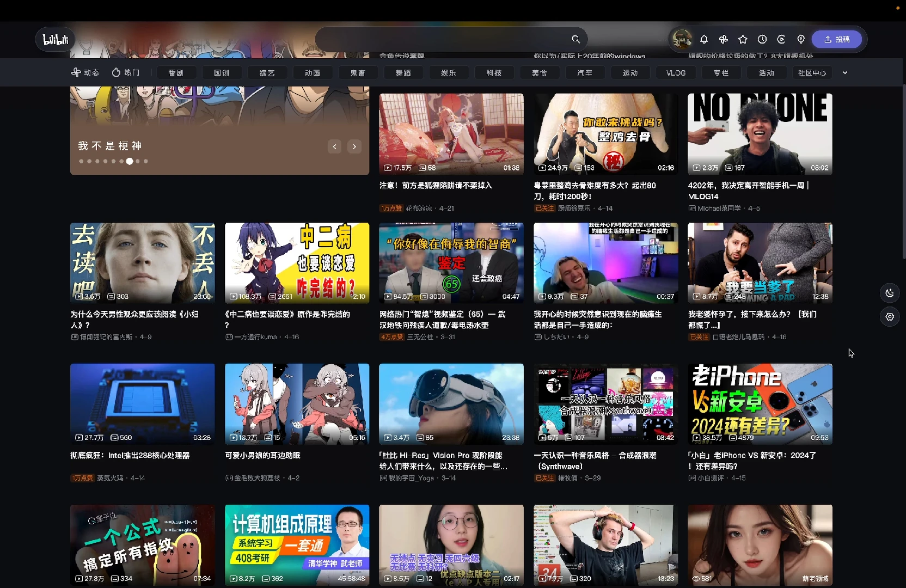Image resolution: width=906 pixels, height=588 pixels.
Task: Click the lightbulb icon in header
Action: tap(801, 39)
